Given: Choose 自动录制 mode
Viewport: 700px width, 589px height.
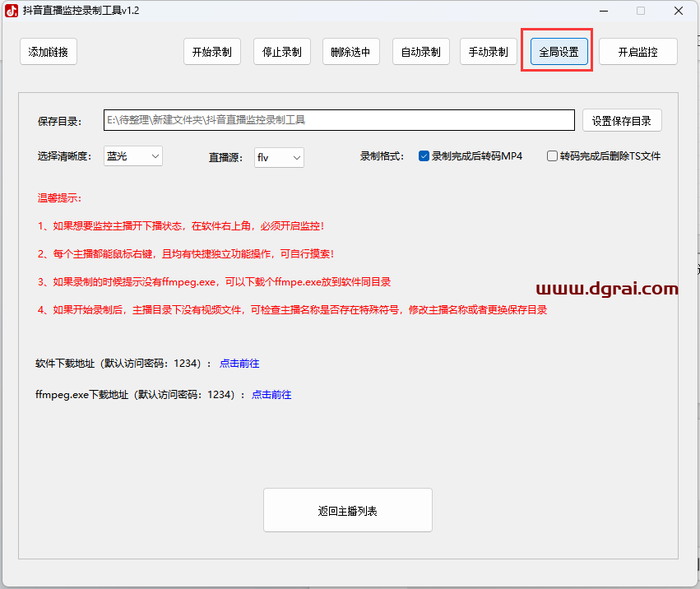Looking at the screenshot, I should tap(421, 52).
